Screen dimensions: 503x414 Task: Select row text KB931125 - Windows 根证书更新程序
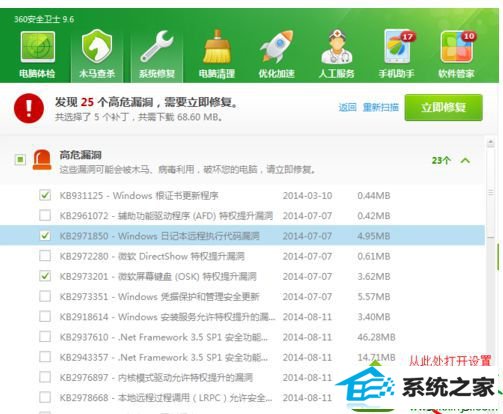click(x=139, y=195)
